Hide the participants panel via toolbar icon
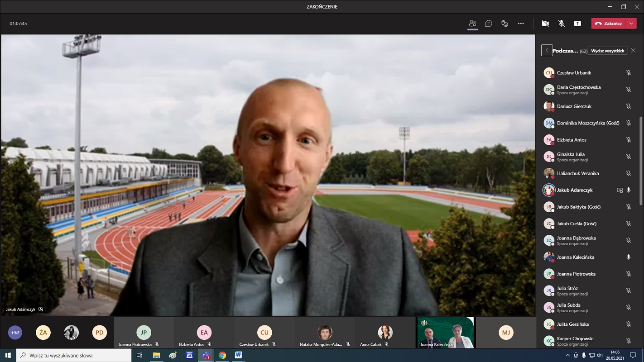Screen dimensions: 644x362 472,24
